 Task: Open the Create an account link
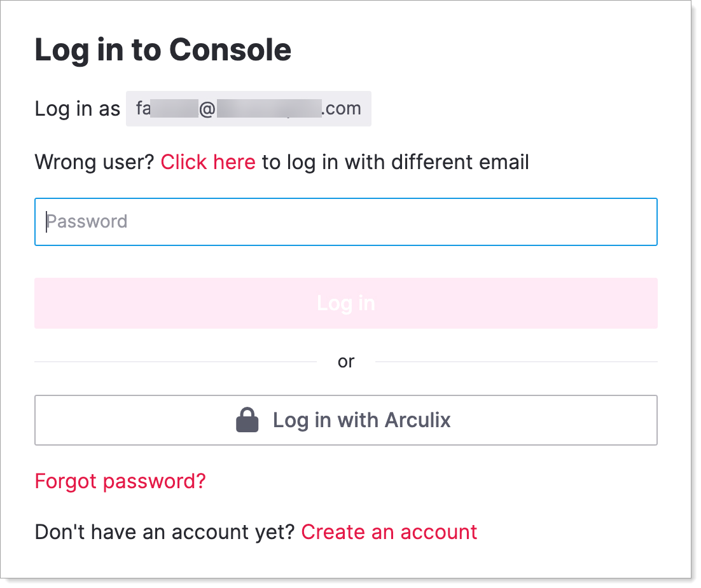(x=389, y=531)
